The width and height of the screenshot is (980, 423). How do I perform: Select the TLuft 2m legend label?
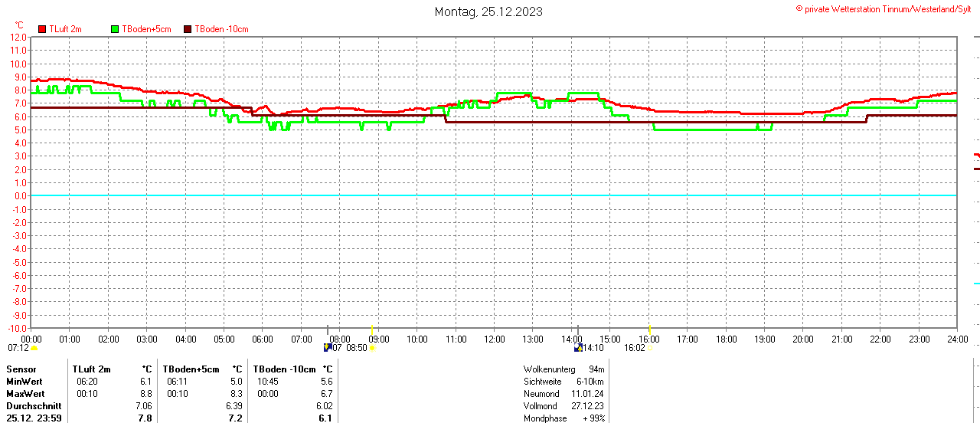(x=67, y=29)
